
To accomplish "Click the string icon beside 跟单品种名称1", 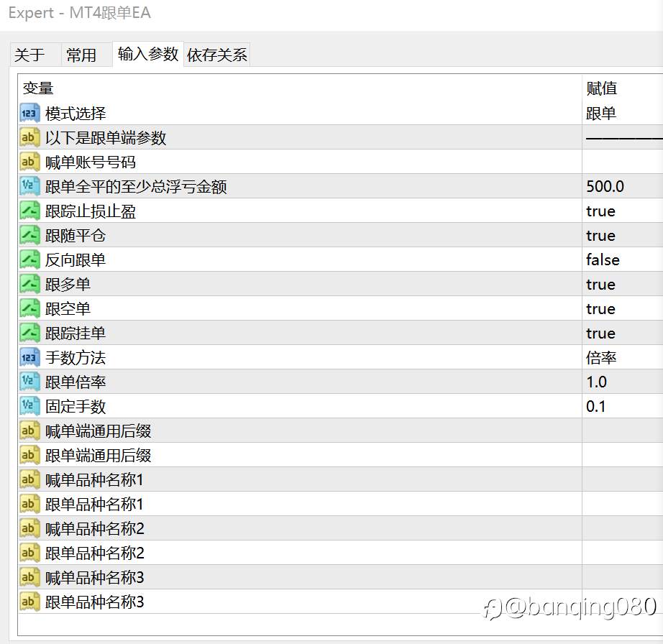I will [29, 504].
